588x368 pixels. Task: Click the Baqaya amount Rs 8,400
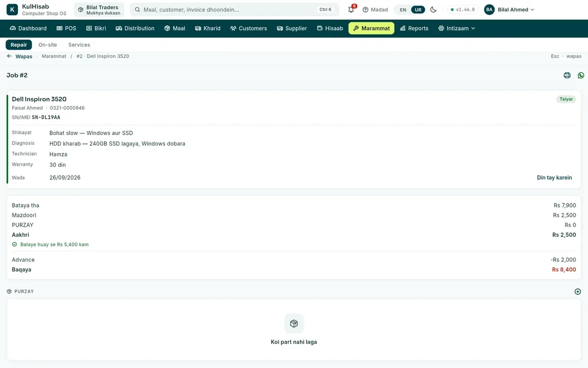point(564,270)
